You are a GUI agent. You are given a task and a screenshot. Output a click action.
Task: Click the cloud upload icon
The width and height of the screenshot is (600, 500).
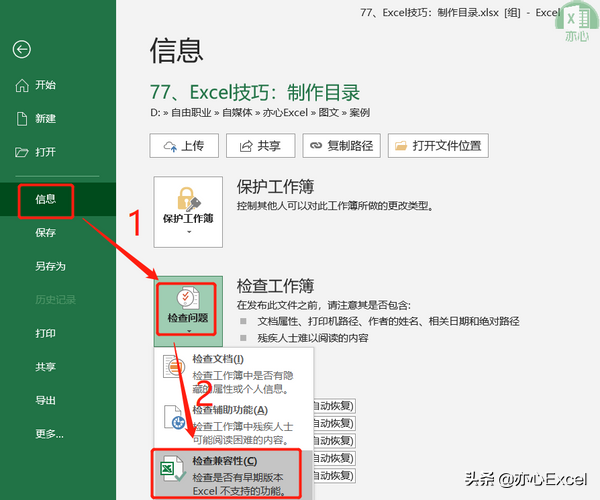click(x=170, y=146)
